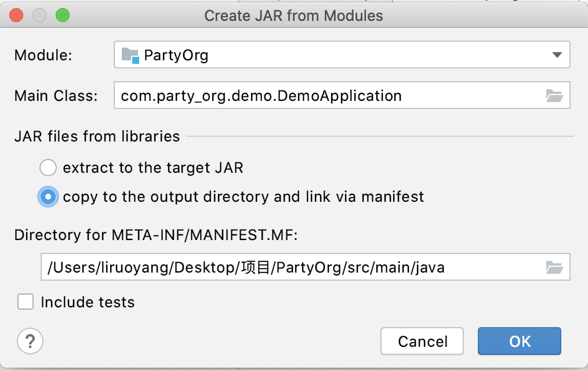Cancel the Create JAR dialog

[422, 341]
